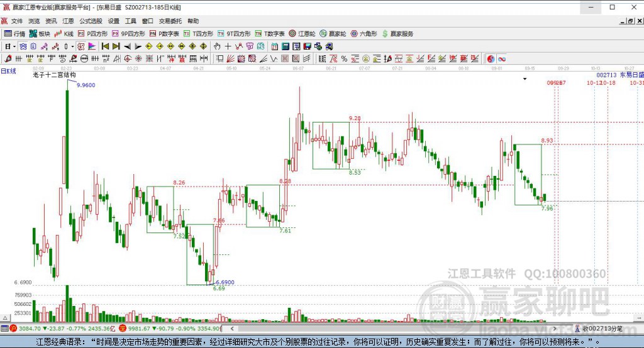Viewport: 644px width, 348px height.
Task: Click the 日K线 label in the chart
Action: 8,71
